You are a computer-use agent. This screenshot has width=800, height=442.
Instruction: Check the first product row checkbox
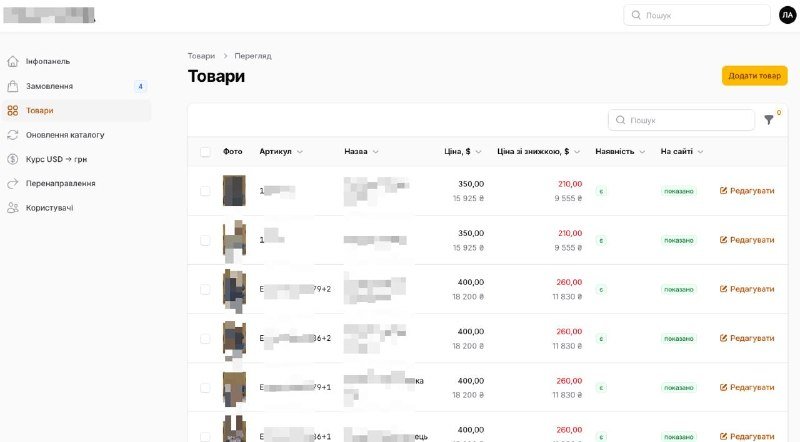coord(205,191)
